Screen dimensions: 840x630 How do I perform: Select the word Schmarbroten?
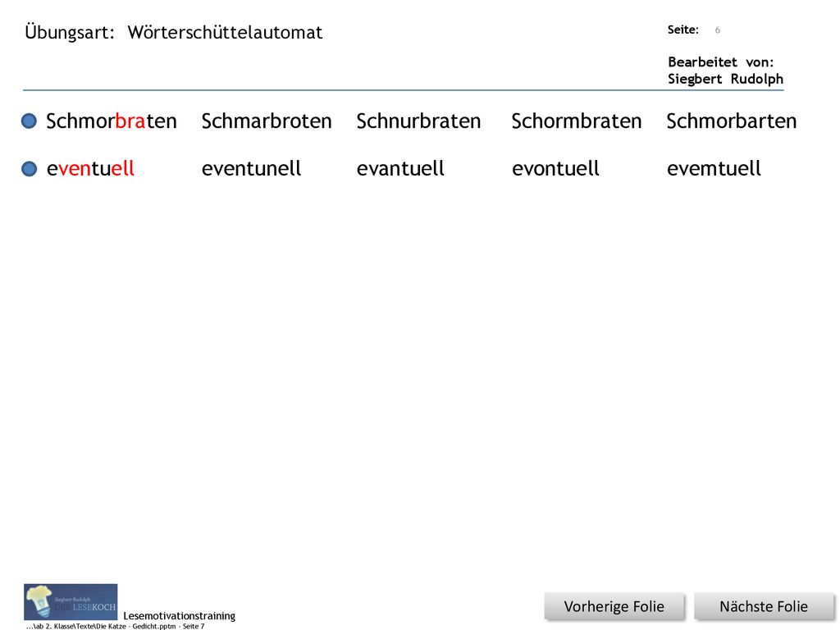pos(267,121)
